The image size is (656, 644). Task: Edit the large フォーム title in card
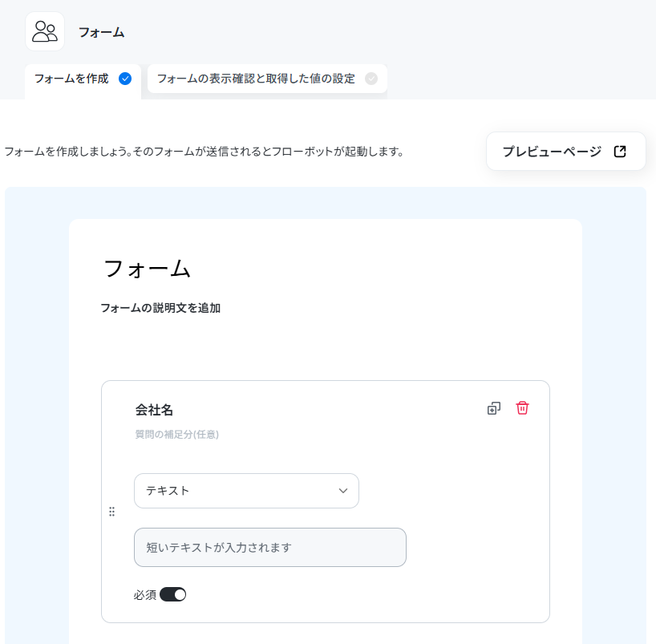click(x=147, y=268)
